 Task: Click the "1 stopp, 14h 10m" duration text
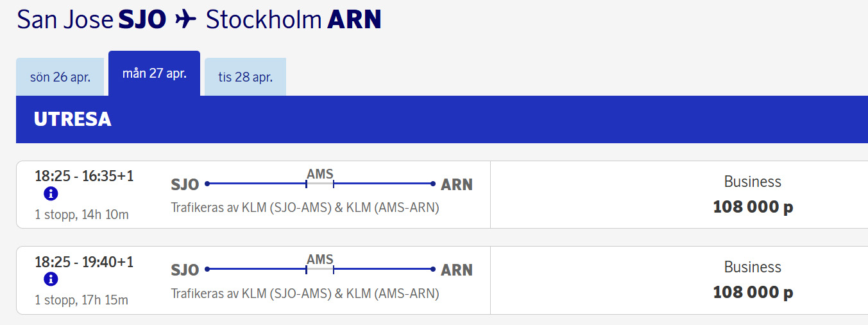coord(81,215)
